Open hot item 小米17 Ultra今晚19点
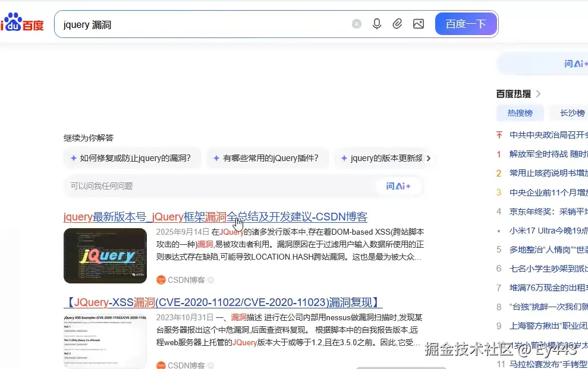Screen dimensions: 588x369 pos(548,231)
